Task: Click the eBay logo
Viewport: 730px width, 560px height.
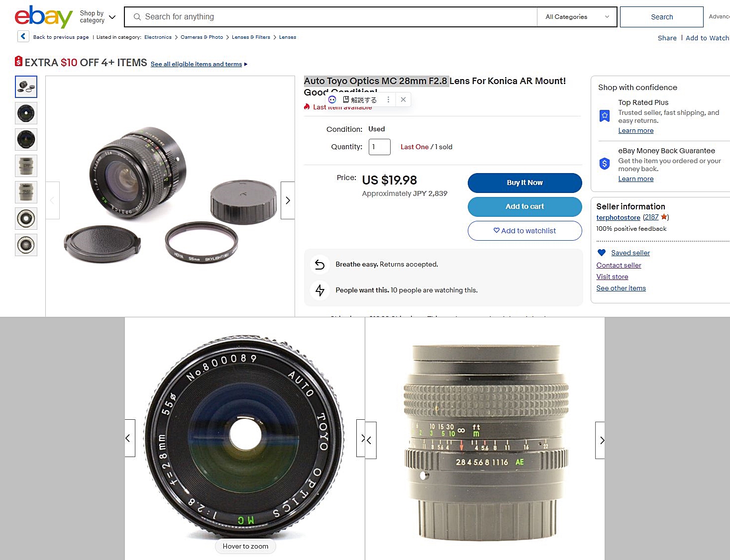Action: pos(44,17)
